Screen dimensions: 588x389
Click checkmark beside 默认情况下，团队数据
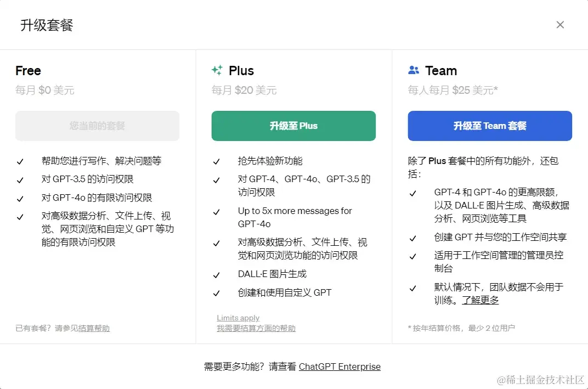(413, 289)
